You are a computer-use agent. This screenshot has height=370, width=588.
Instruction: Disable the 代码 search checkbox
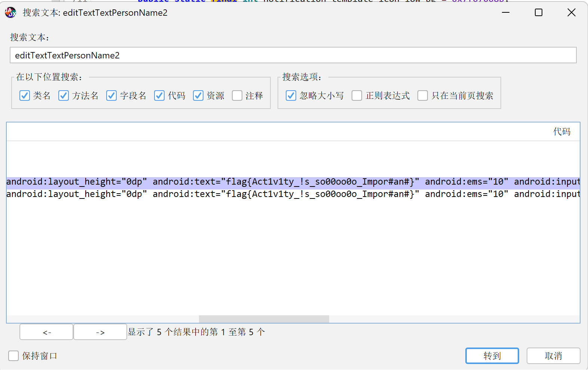[159, 96]
